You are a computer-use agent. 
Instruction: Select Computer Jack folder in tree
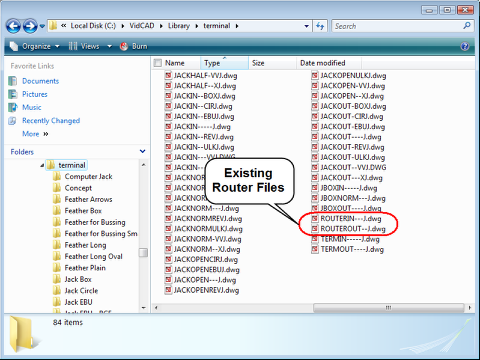(88, 177)
